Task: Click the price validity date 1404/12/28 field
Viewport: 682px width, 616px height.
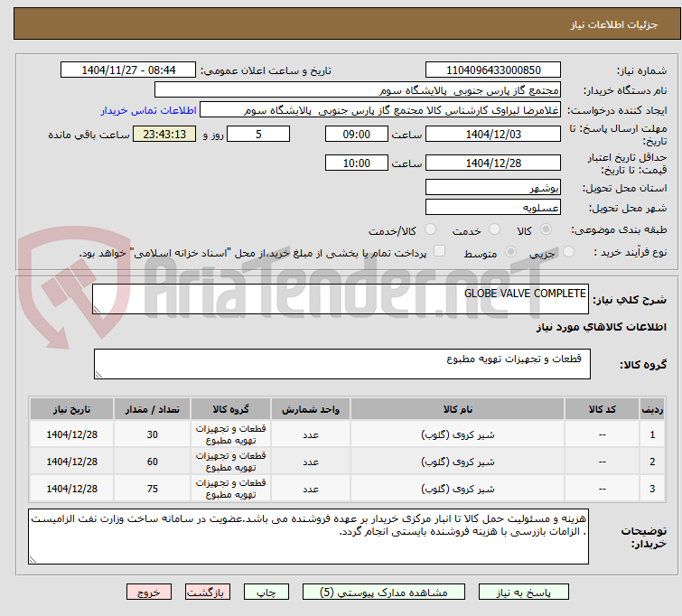Action: [x=493, y=163]
